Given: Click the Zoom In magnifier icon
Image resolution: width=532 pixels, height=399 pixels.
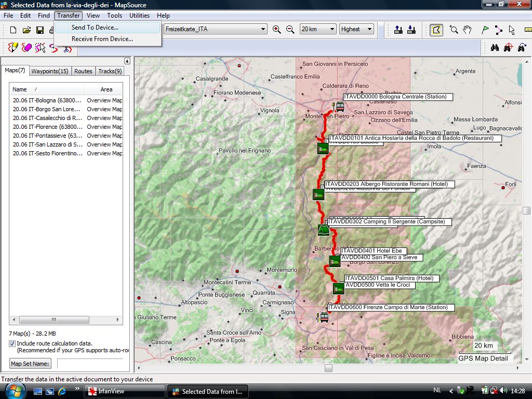Looking at the screenshot, I should (277, 30).
